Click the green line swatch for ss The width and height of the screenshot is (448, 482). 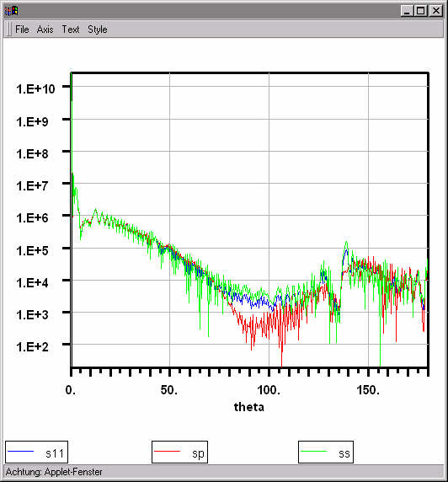313,451
